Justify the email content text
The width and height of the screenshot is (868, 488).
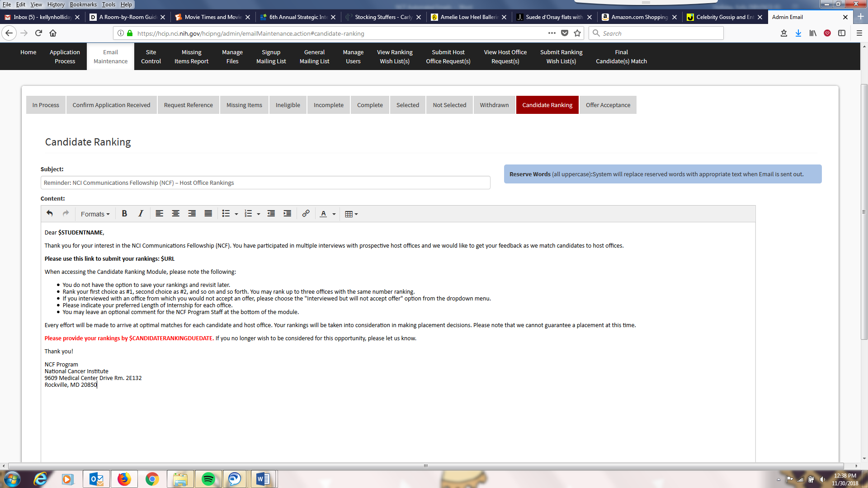pyautogui.click(x=208, y=214)
